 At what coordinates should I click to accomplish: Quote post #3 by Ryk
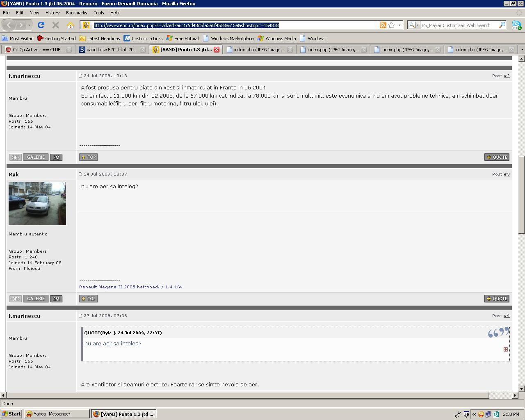(x=497, y=299)
